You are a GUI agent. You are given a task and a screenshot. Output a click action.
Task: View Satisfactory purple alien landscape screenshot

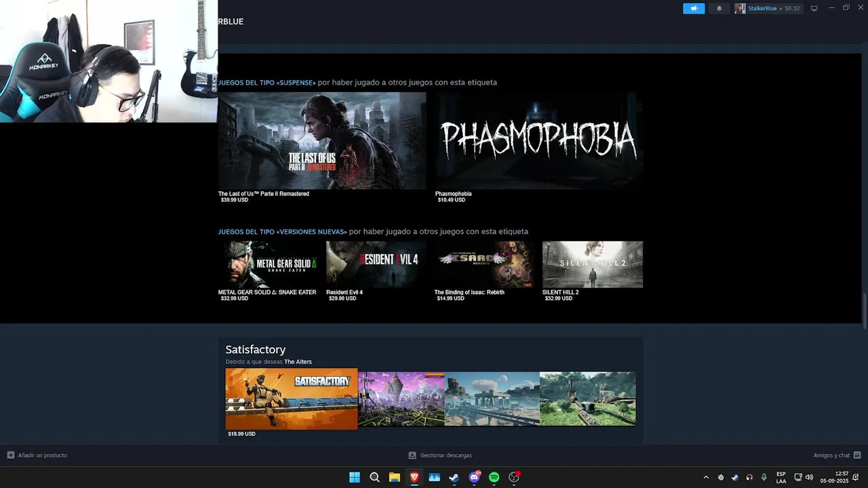[x=401, y=399]
